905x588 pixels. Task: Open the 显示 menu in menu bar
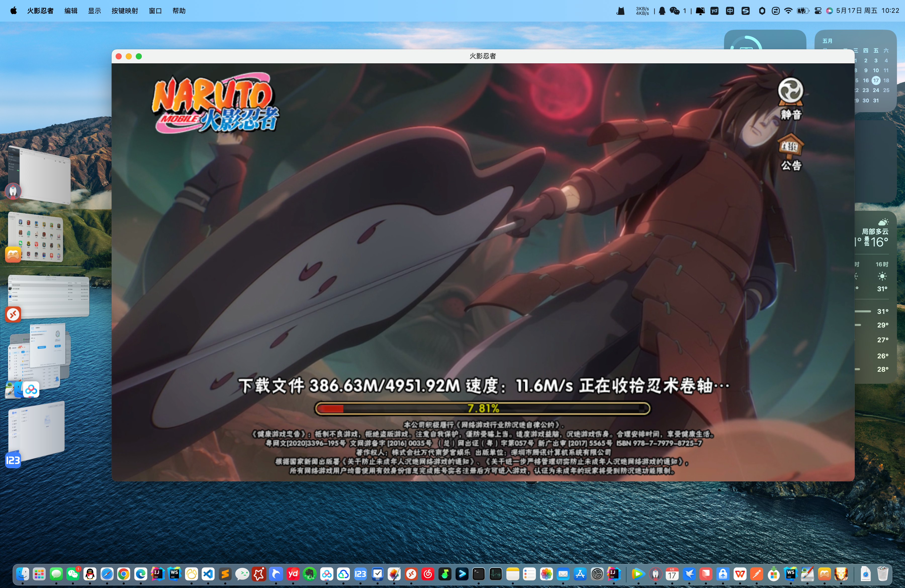(x=94, y=11)
